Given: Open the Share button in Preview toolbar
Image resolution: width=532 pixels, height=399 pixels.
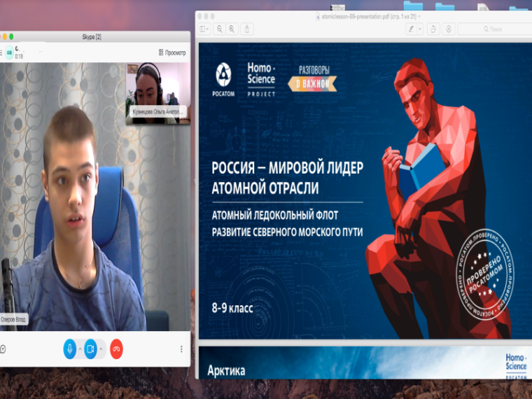Looking at the screenshot, I should click(x=247, y=29).
